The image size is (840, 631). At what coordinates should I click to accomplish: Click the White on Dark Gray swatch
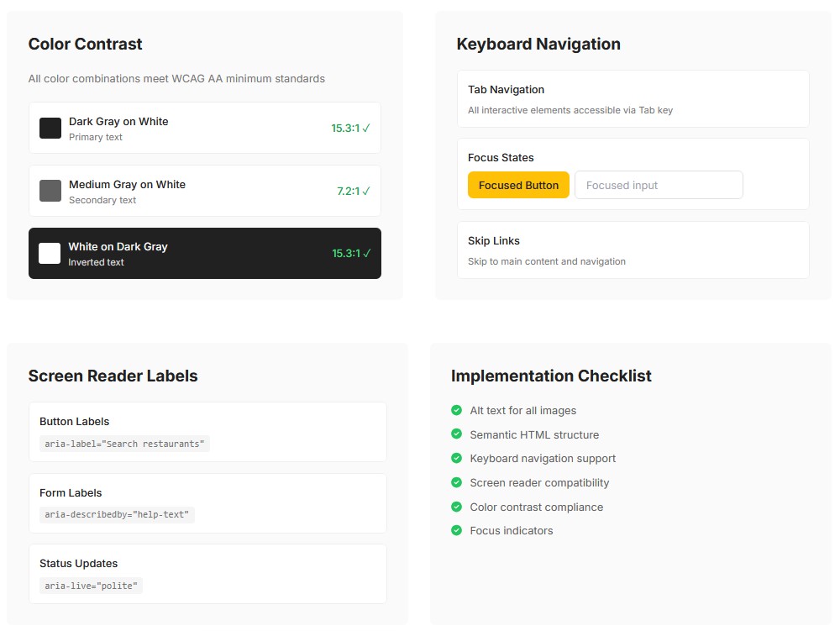[50, 253]
